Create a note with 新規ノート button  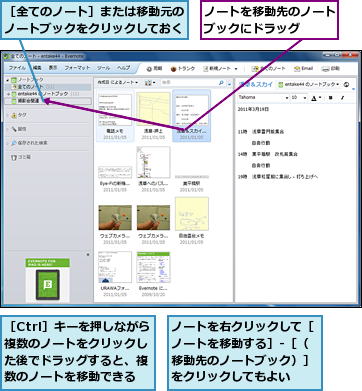(x=217, y=69)
